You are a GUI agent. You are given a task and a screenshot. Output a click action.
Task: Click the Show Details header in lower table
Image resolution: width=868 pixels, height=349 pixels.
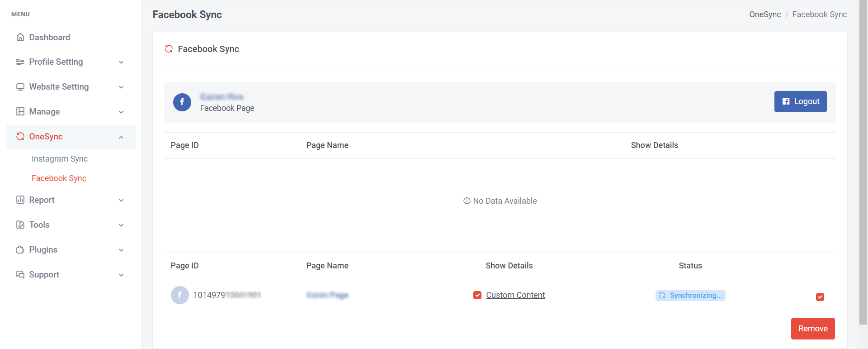click(509, 266)
